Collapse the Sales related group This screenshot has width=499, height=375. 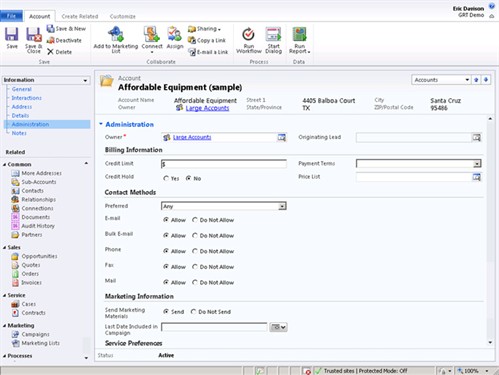(x=4, y=247)
